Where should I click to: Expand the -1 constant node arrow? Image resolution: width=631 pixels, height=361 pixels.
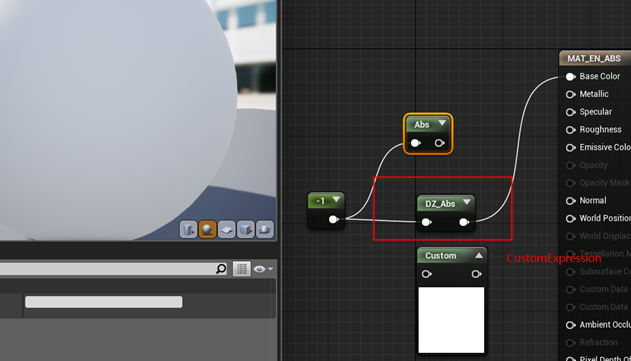pyautogui.click(x=336, y=199)
